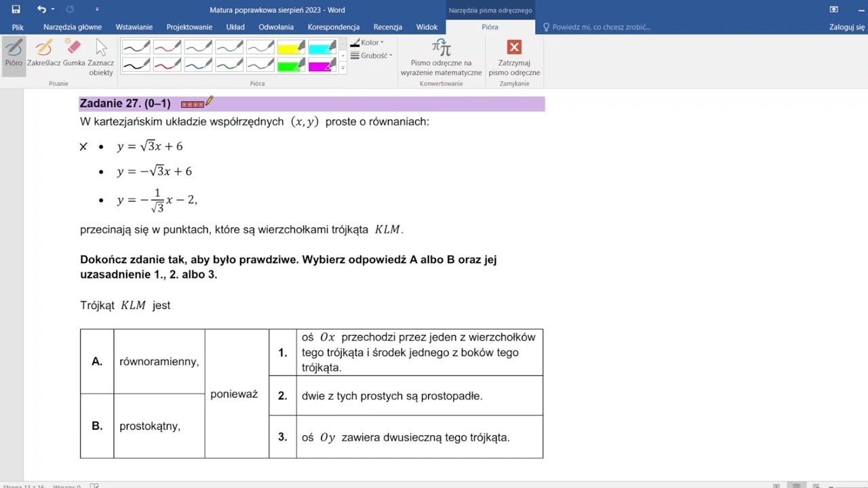Open the Kolor pen color dropdown
Image resolution: width=868 pixels, height=488 pixels.
(367, 43)
